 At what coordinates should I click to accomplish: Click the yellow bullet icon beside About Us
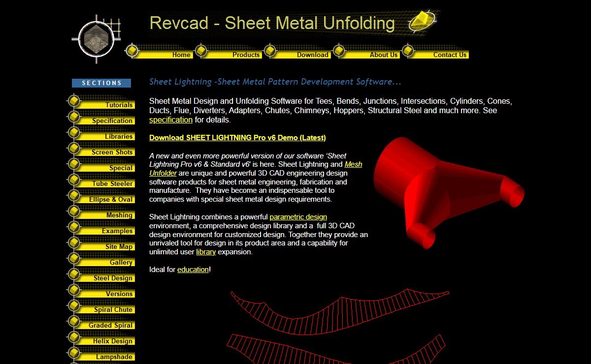click(338, 51)
